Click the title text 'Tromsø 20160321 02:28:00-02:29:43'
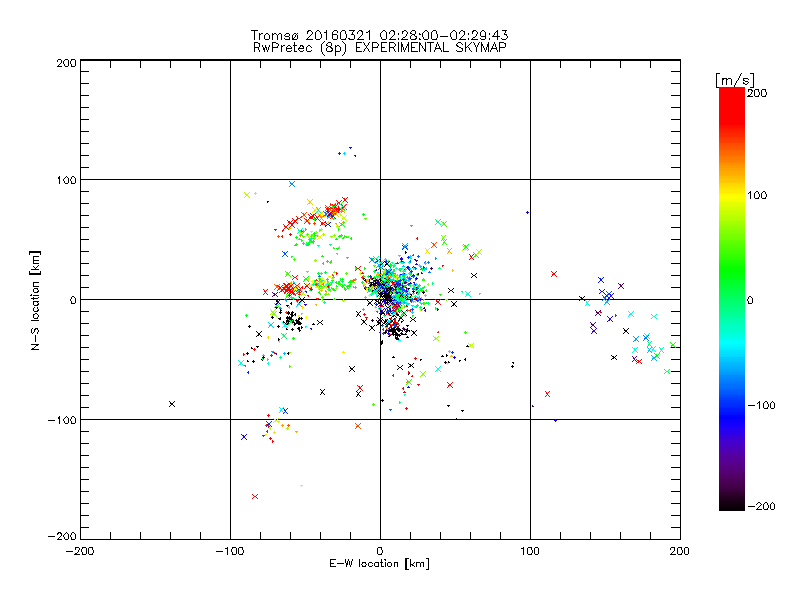The width and height of the screenshot is (800, 600). [x=379, y=35]
